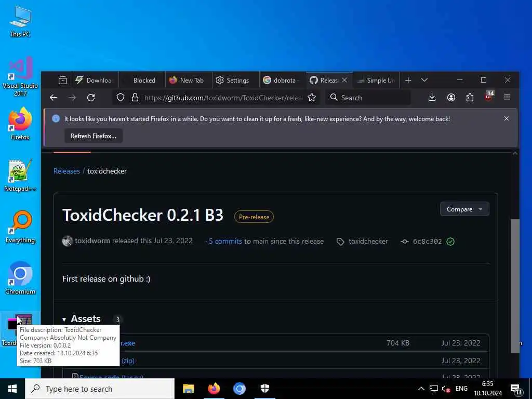Click the 704 KB file size text
Screen dimensions: 532x399
coord(397,343)
